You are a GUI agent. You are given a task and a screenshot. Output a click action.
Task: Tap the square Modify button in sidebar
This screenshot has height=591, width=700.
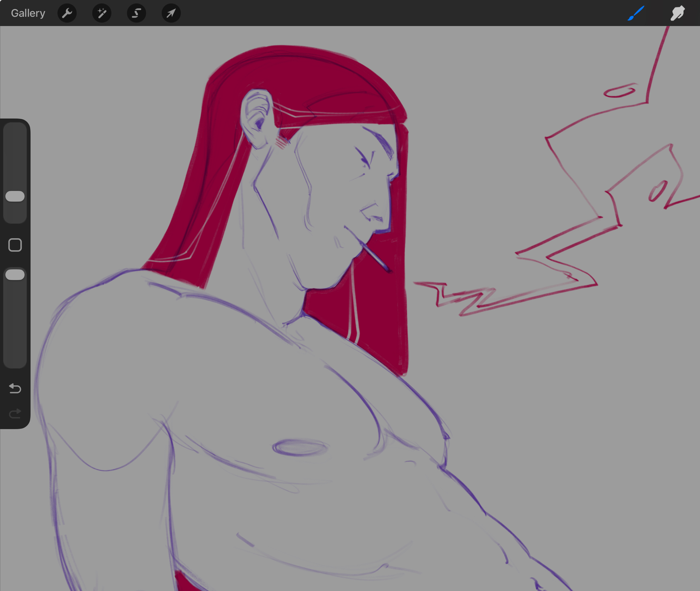[15, 245]
